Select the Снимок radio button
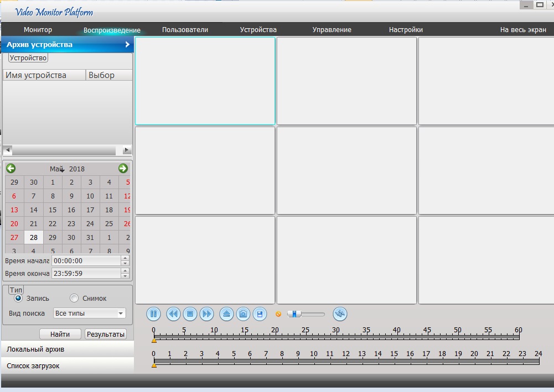This screenshot has height=392, width=554. click(74, 299)
